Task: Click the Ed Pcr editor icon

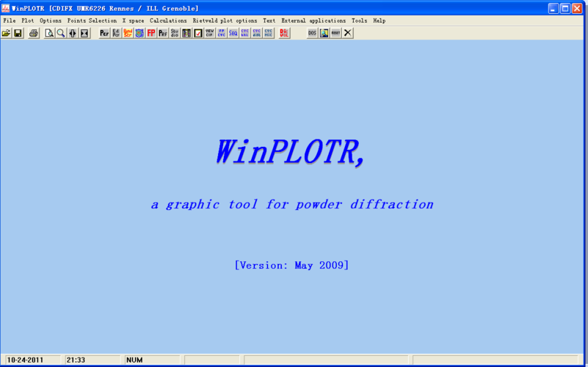Action: tap(116, 33)
